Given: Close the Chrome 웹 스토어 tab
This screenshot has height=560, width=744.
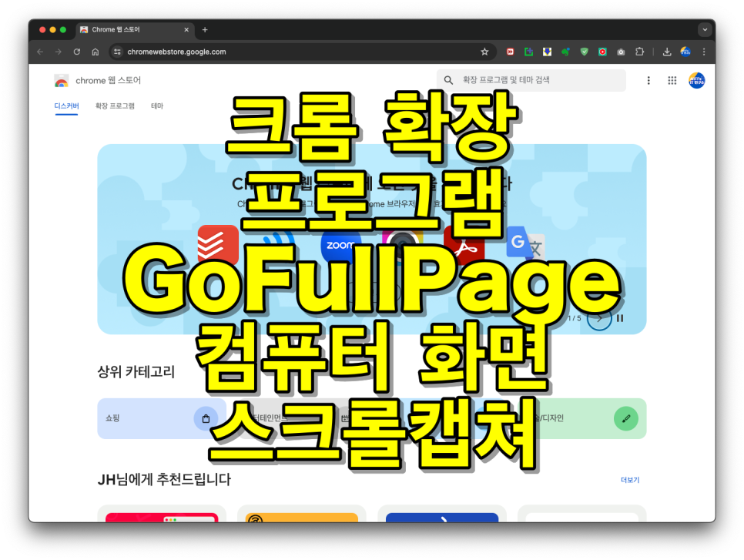Looking at the screenshot, I should (x=186, y=29).
